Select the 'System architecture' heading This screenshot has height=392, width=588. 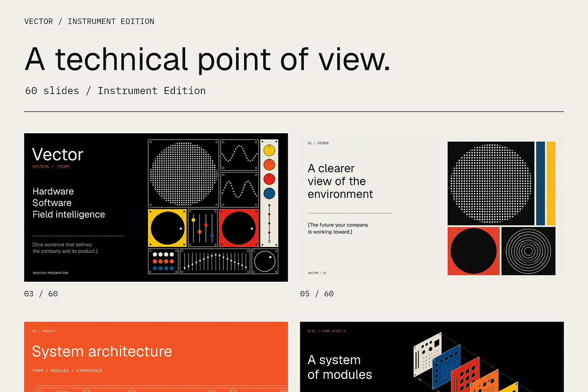click(x=102, y=351)
